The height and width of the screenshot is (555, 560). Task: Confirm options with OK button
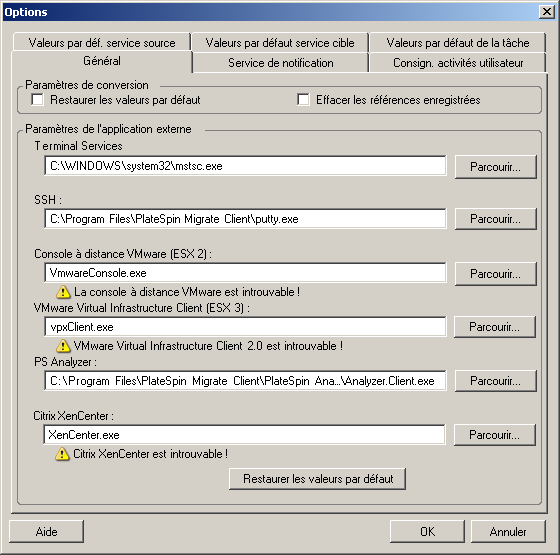[427, 531]
